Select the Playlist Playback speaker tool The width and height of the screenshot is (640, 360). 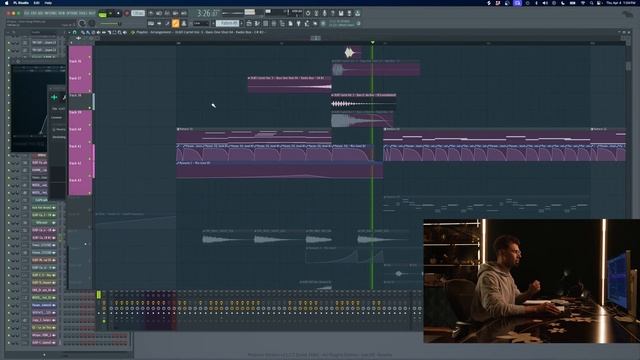[x=124, y=32]
